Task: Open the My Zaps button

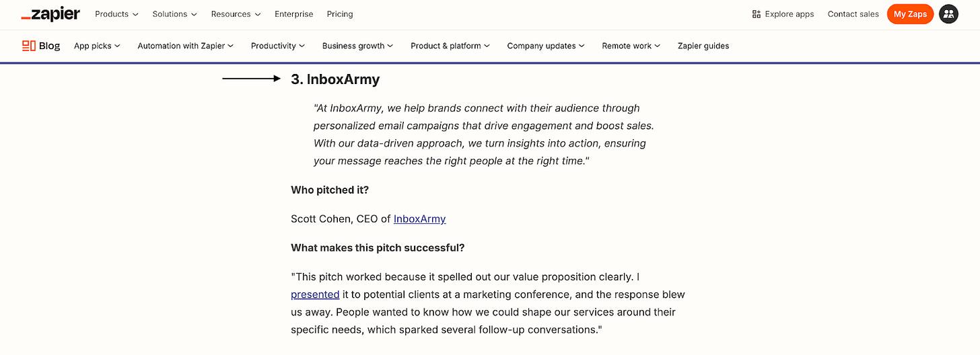Action: pos(910,14)
